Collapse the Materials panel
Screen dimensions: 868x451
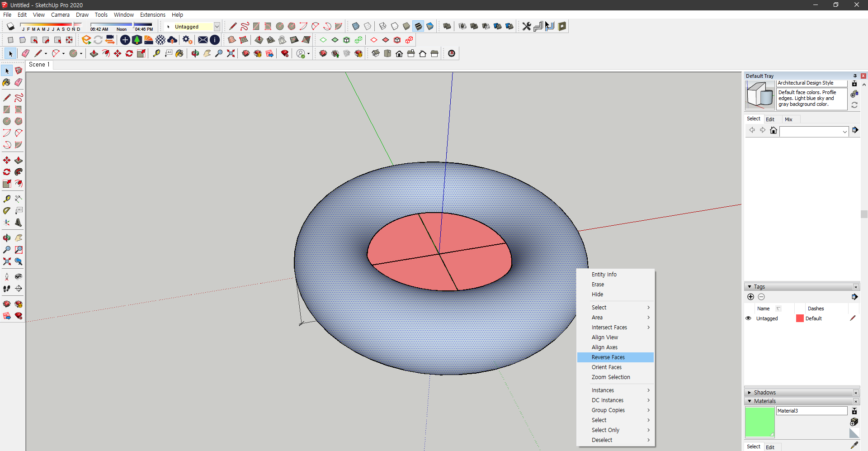(x=750, y=401)
